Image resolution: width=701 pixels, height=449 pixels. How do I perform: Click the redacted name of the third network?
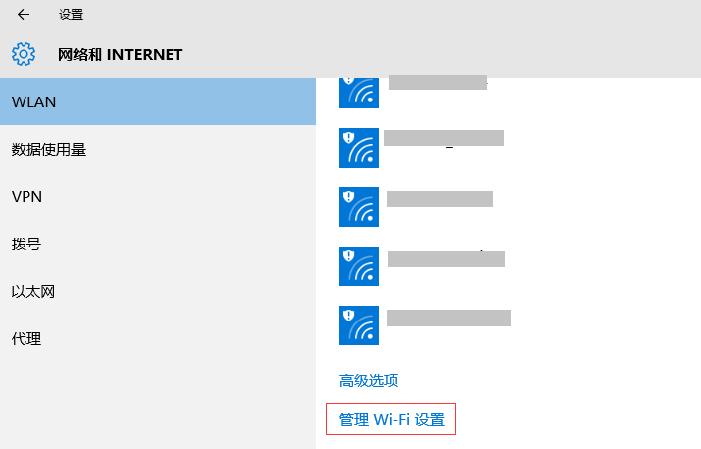(439, 199)
